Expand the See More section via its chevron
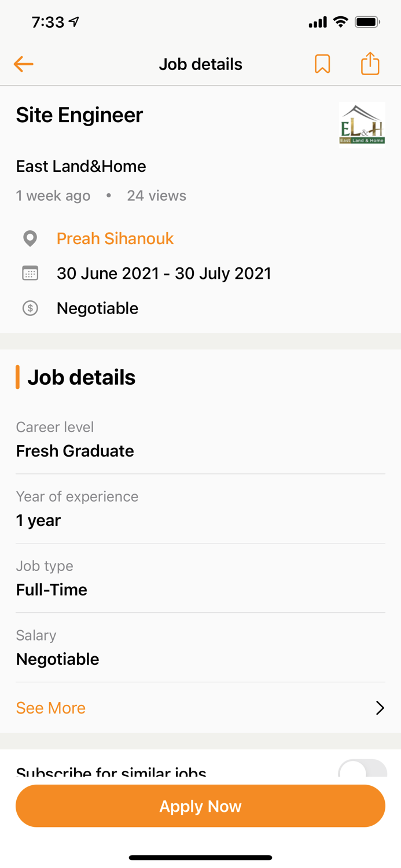Image resolution: width=401 pixels, height=868 pixels. [380, 708]
